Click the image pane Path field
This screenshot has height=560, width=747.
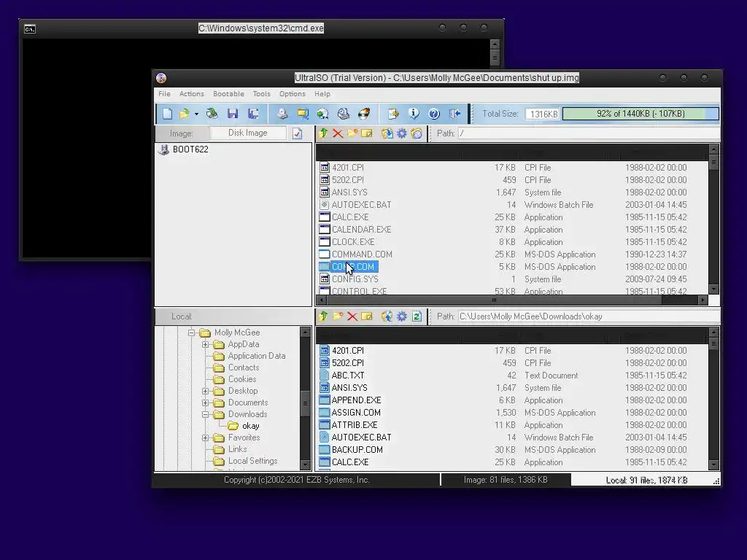click(x=589, y=133)
